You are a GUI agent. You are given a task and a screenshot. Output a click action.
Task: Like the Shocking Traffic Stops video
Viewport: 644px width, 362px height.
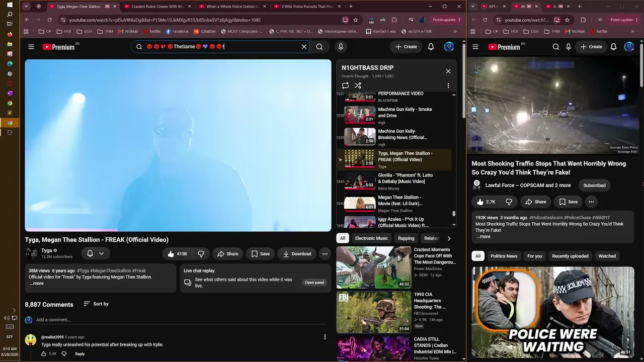click(486, 202)
